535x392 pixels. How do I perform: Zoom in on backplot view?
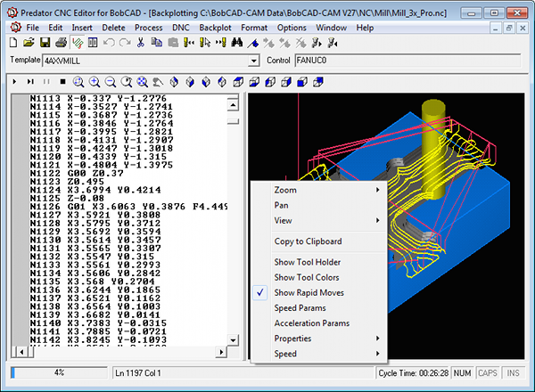click(95, 82)
